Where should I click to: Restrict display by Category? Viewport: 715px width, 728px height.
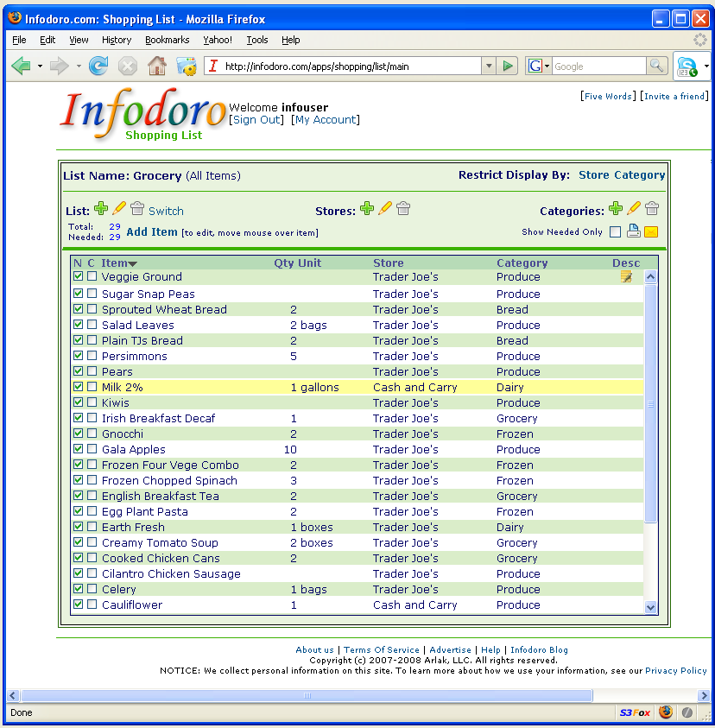[639, 175]
